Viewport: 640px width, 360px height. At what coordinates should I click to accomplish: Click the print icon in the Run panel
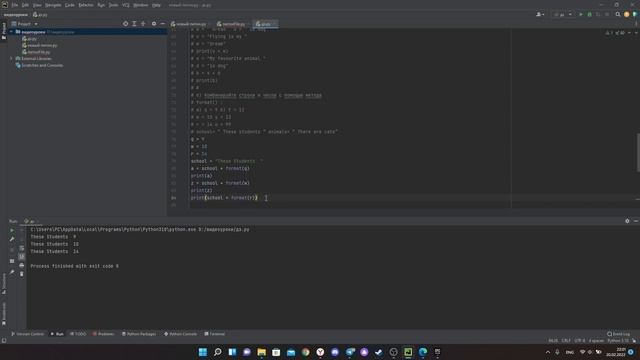coord(22,265)
